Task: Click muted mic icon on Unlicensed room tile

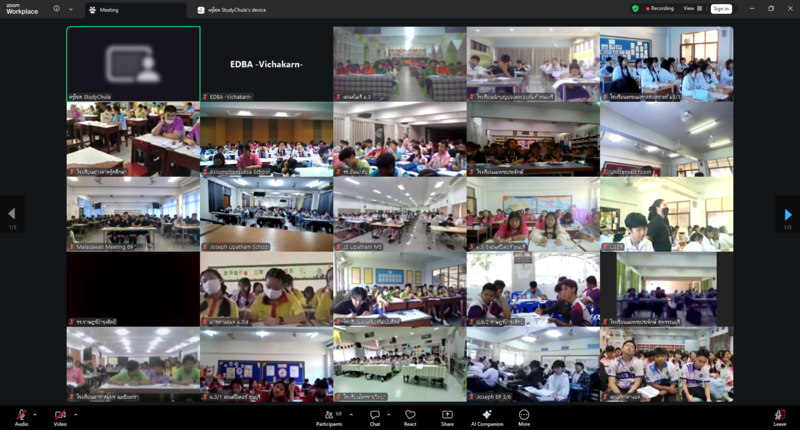Action: pyautogui.click(x=606, y=172)
